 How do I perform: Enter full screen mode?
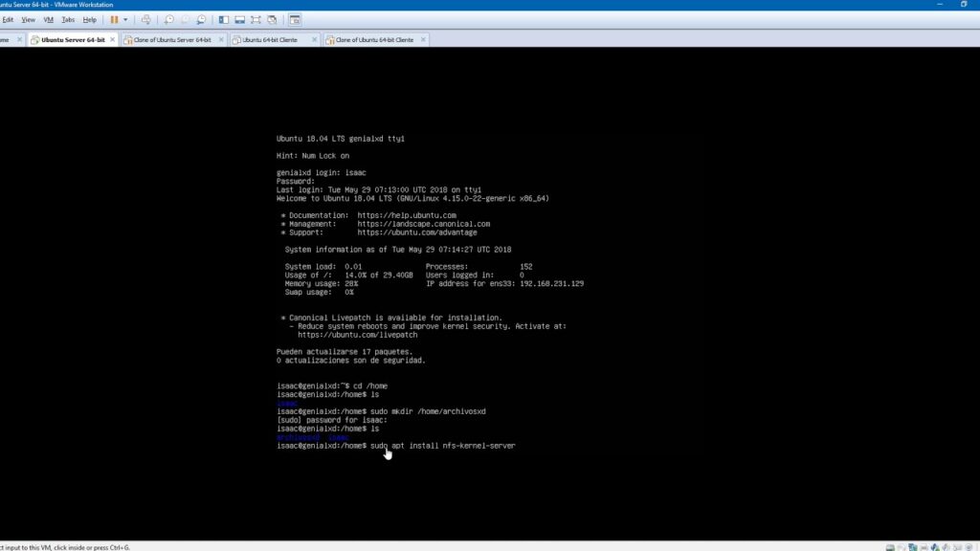256,19
